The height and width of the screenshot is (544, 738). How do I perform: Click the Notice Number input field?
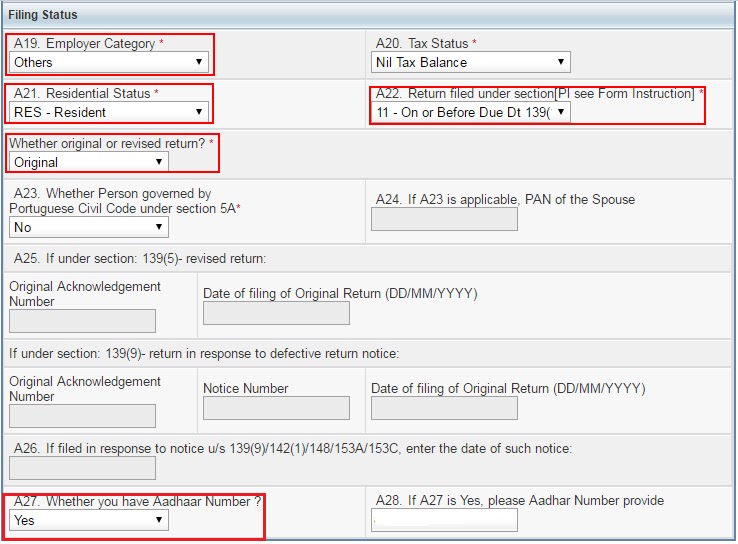(276, 408)
